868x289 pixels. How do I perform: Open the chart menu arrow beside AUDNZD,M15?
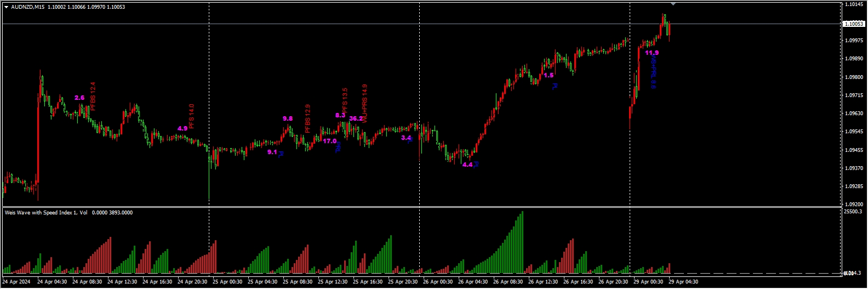pyautogui.click(x=6, y=7)
